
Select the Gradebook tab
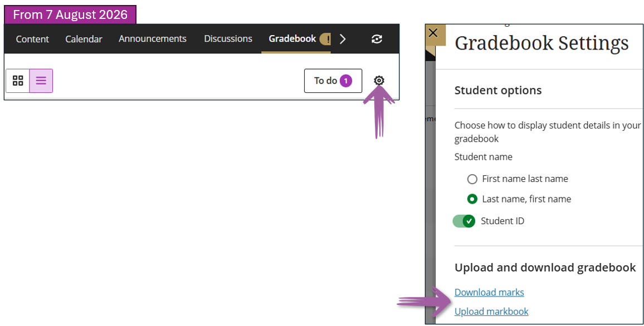pyautogui.click(x=292, y=38)
